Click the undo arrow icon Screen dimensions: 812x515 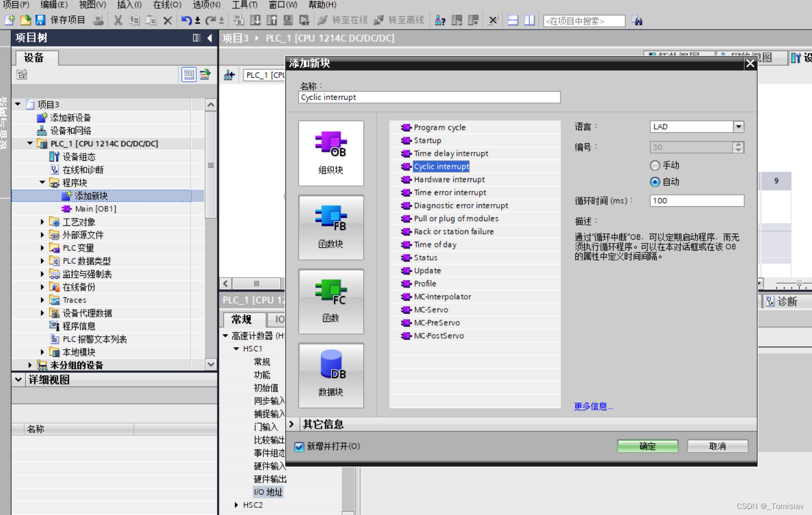(186, 20)
